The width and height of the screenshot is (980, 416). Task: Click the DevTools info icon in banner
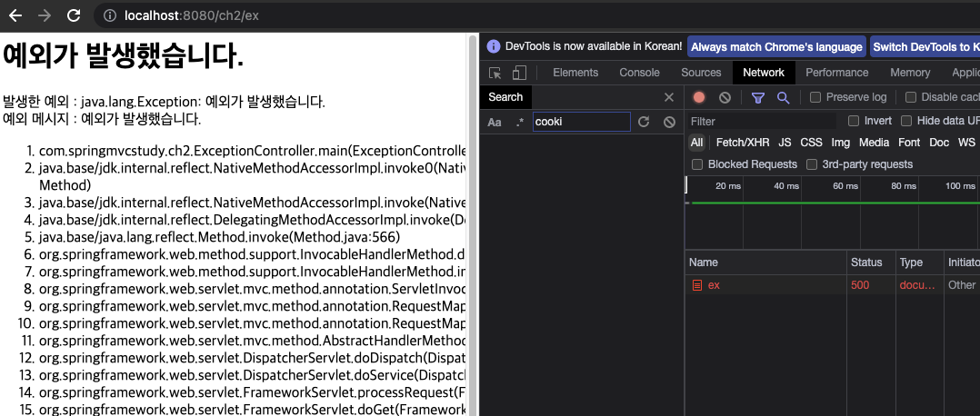pos(494,47)
